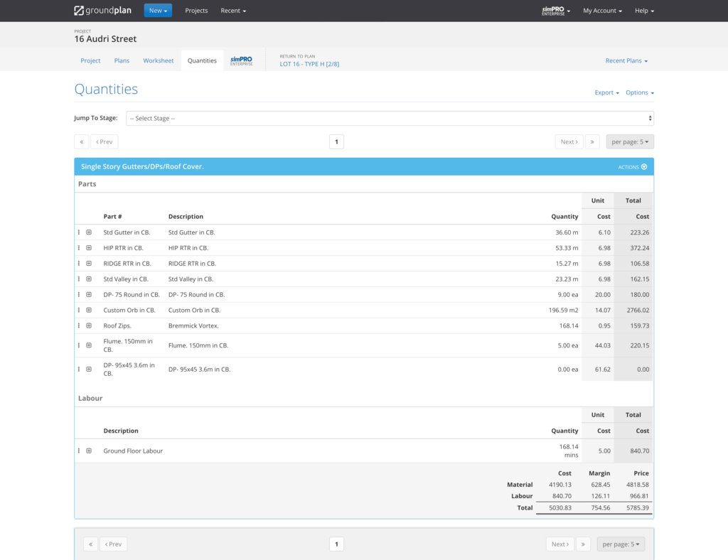728x560 pixels.
Task: Click the LOT 16 - TYPE H plan link
Action: click(310, 63)
